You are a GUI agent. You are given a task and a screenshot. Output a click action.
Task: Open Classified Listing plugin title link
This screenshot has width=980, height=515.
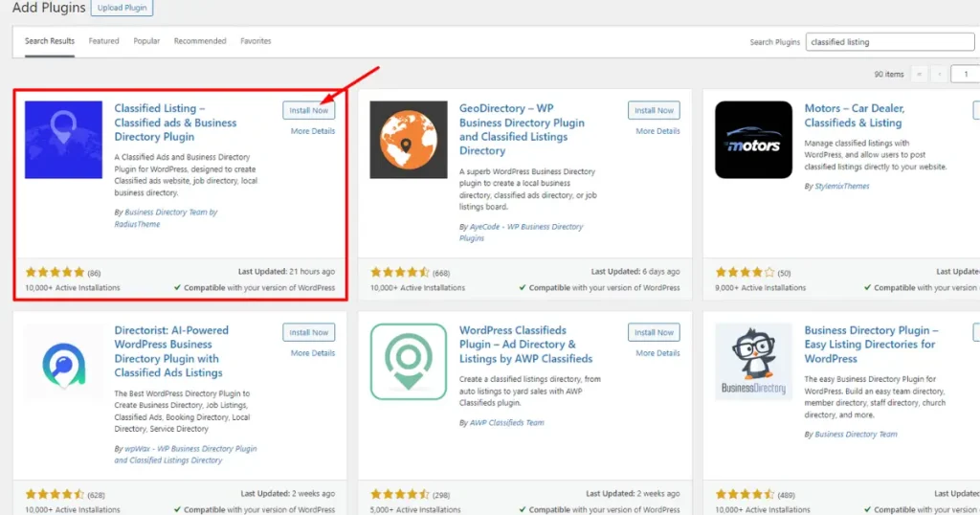pos(175,123)
